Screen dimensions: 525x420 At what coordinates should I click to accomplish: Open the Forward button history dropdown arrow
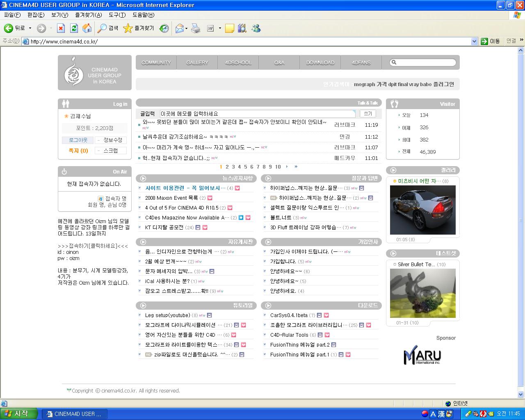coord(51,28)
